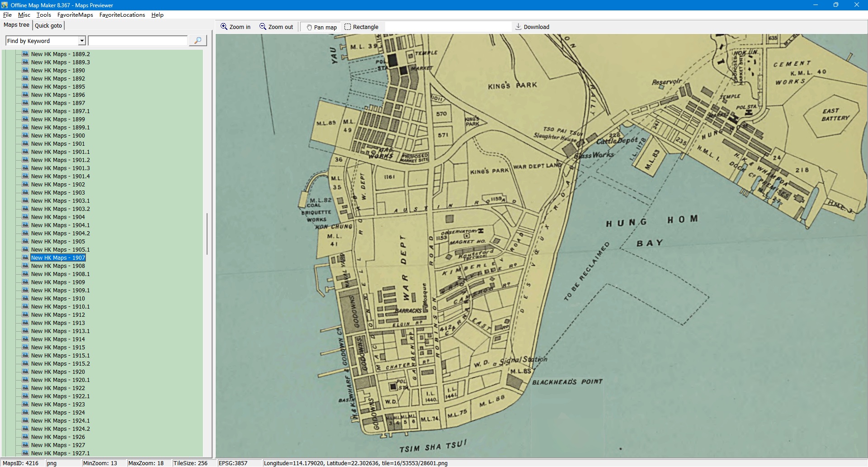Open the Find by Keyword dropdown
This screenshot has width=868, height=467.
click(82, 41)
